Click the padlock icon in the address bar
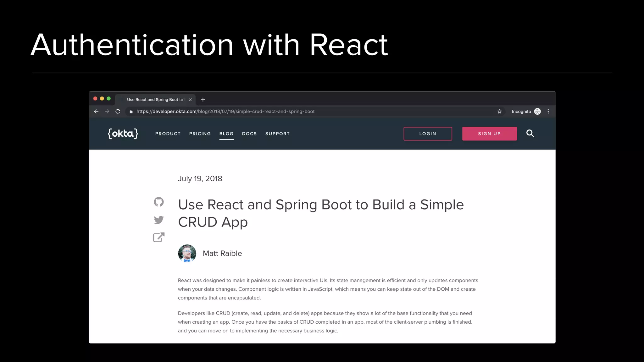The height and width of the screenshot is (362, 644). pos(131,112)
